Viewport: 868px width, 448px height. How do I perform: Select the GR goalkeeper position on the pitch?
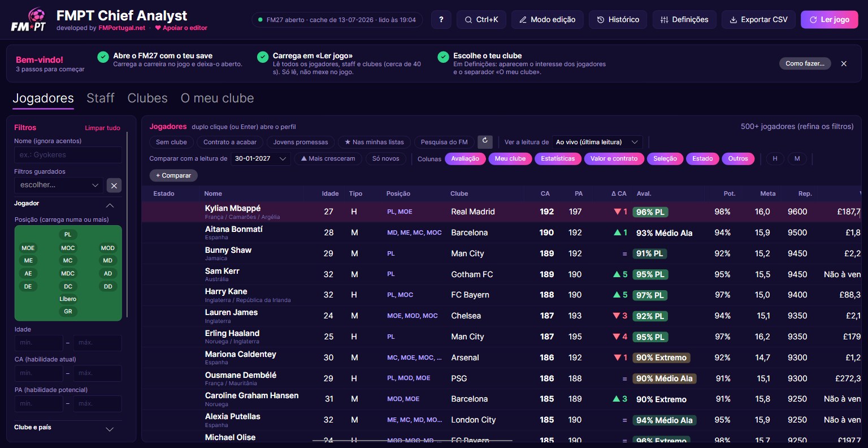point(68,312)
